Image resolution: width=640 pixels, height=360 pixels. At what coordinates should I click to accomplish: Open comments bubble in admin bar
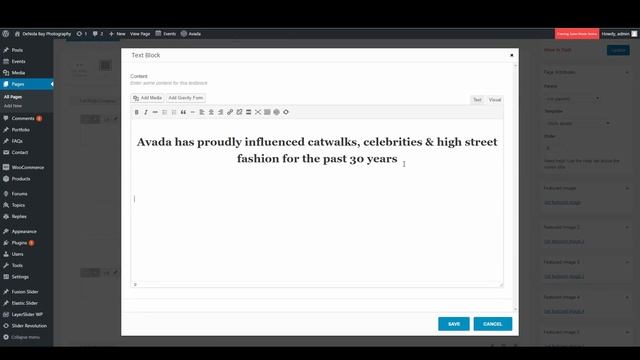coord(98,34)
